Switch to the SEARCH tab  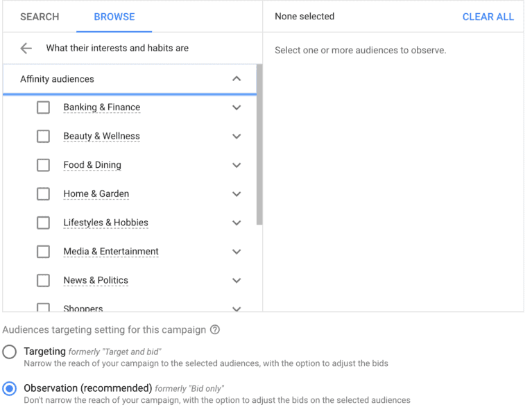point(40,17)
